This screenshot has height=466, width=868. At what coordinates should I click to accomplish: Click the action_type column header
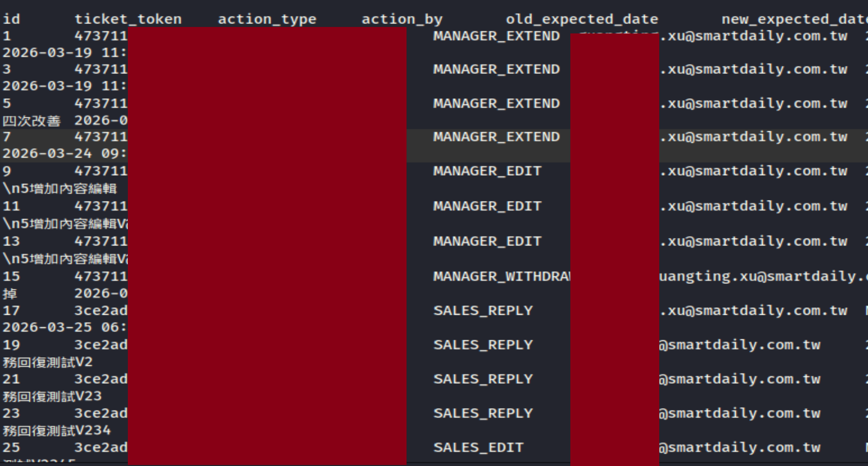[267, 19]
